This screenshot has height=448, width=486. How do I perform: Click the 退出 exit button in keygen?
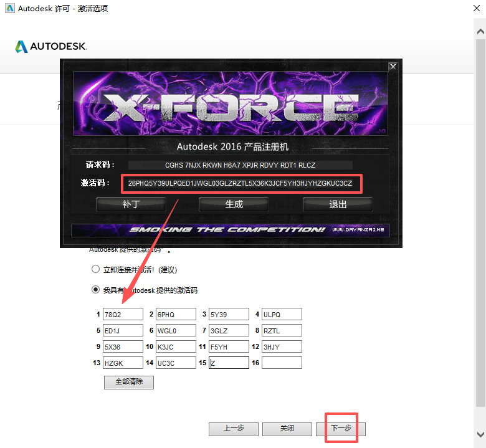(338, 204)
